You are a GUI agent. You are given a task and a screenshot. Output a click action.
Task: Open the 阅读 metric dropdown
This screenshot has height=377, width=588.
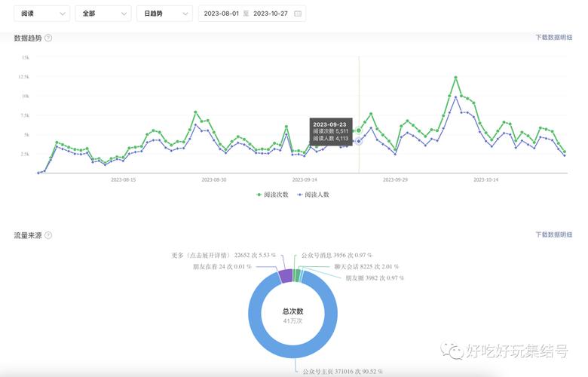[42, 14]
